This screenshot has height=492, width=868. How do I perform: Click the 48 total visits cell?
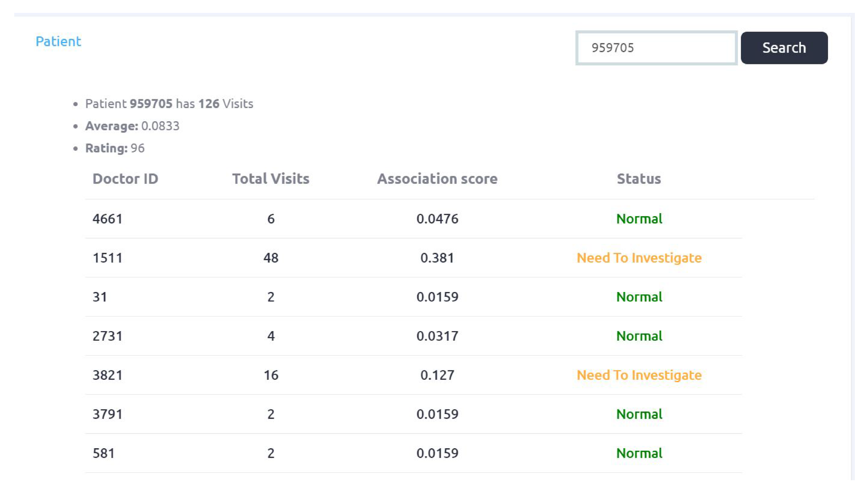pos(271,258)
